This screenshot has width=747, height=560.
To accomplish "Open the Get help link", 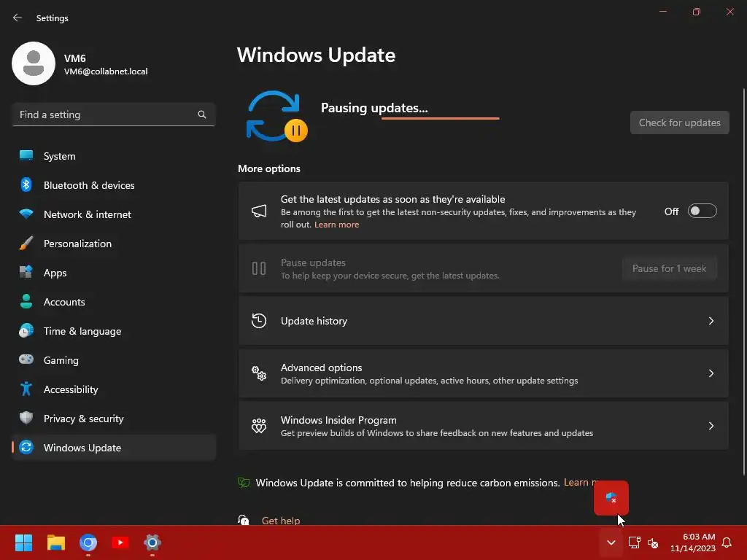I will (281, 521).
